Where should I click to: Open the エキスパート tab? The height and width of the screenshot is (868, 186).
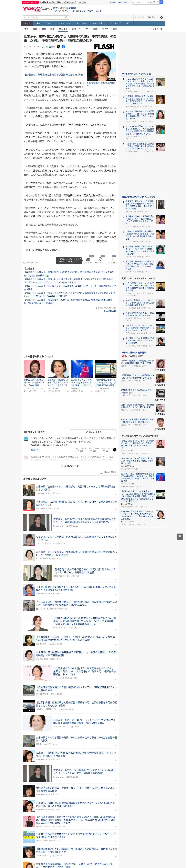click(x=64, y=24)
